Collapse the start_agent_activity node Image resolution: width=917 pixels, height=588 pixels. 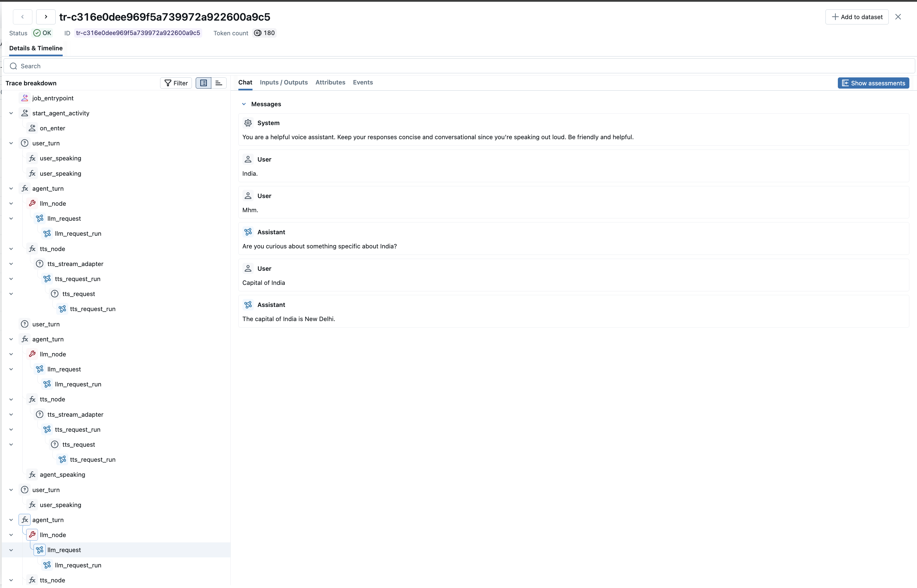coord(11,113)
